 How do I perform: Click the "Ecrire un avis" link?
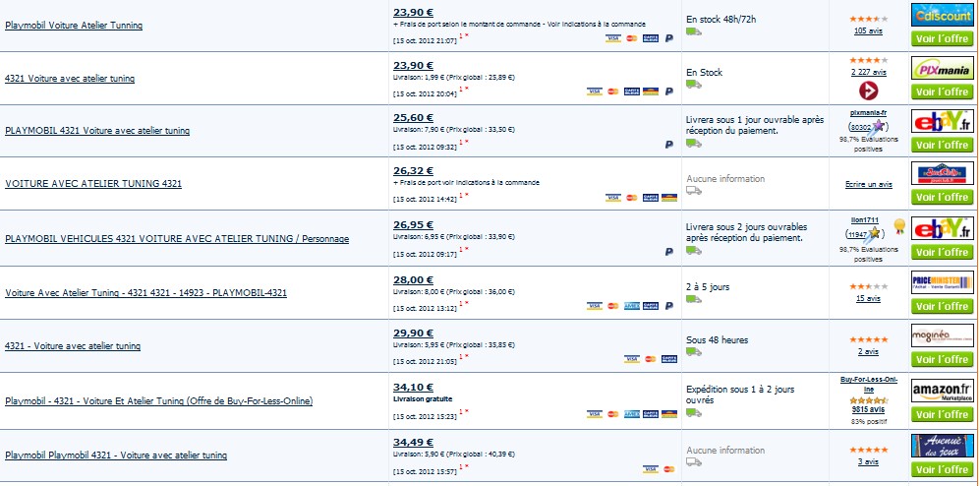click(868, 185)
